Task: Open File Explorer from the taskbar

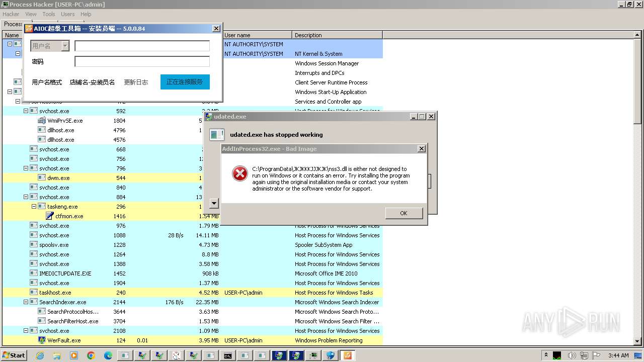Action: click(x=57, y=355)
